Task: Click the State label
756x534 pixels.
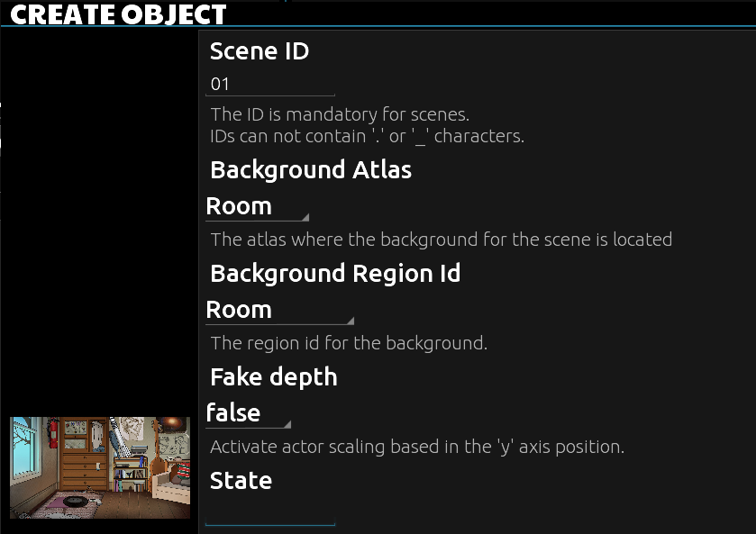Action: [x=241, y=481]
